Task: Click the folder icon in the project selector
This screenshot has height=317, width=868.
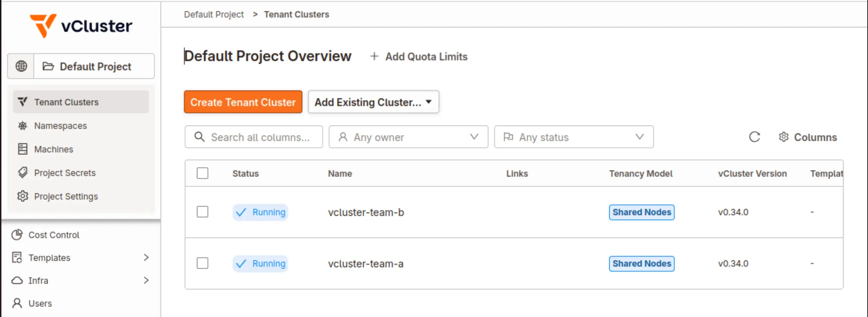Action: (x=48, y=66)
